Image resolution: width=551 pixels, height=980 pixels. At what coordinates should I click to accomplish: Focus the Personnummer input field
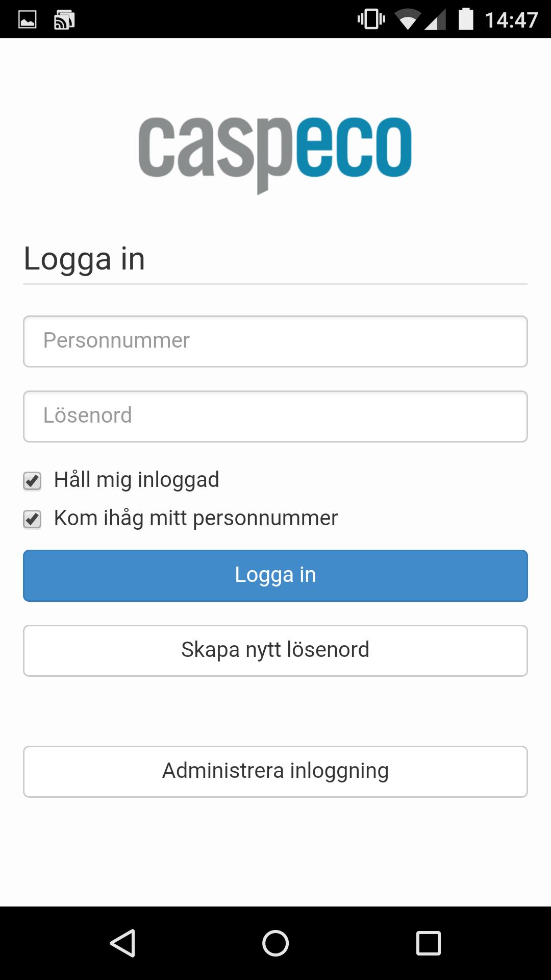(x=275, y=341)
